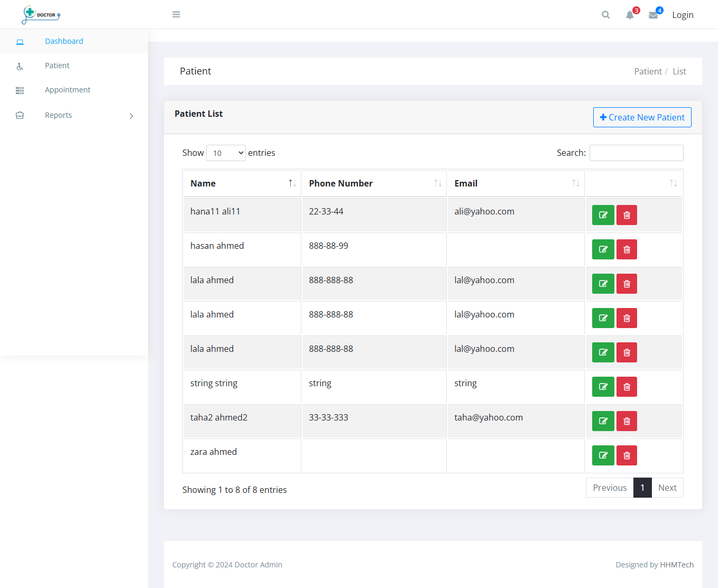
Task: Open the hamburger navigation menu
Action: coord(176,14)
